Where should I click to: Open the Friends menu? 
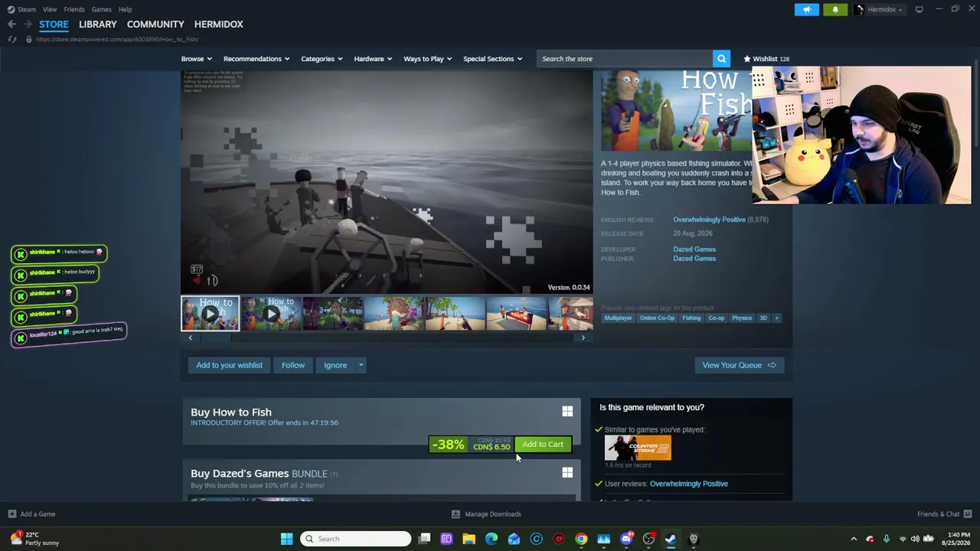coord(74,9)
